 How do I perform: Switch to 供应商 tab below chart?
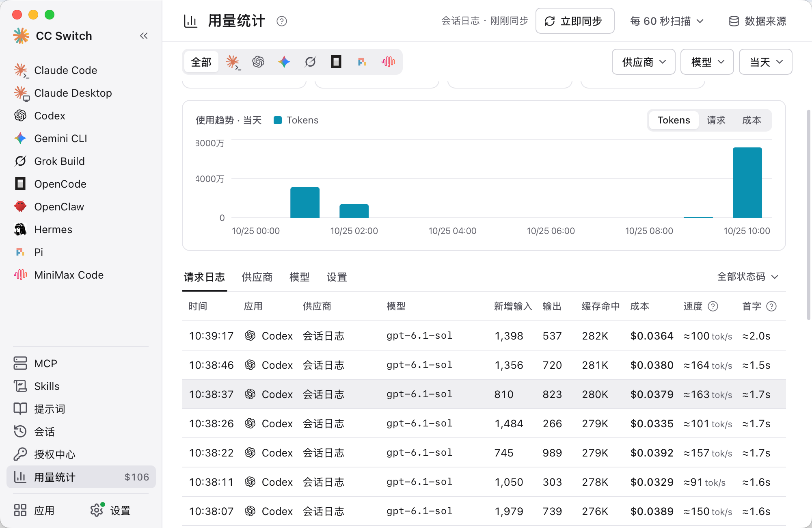pyautogui.click(x=257, y=277)
